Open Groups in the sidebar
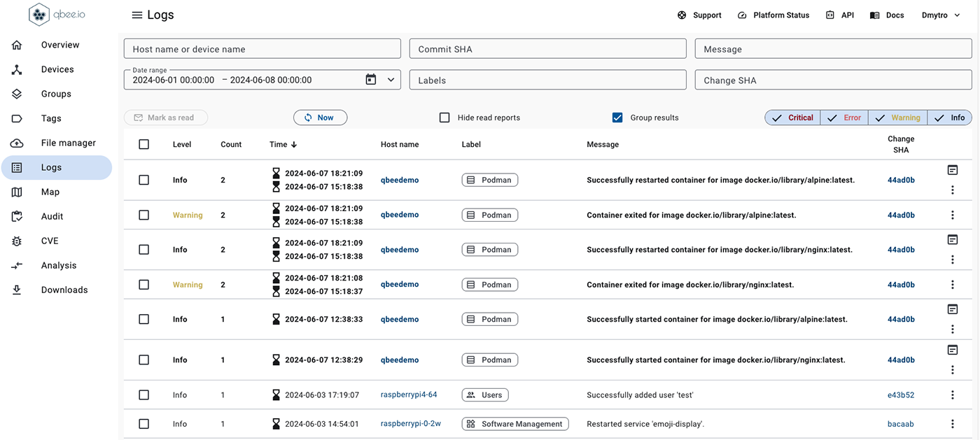980x440 pixels. (x=57, y=94)
